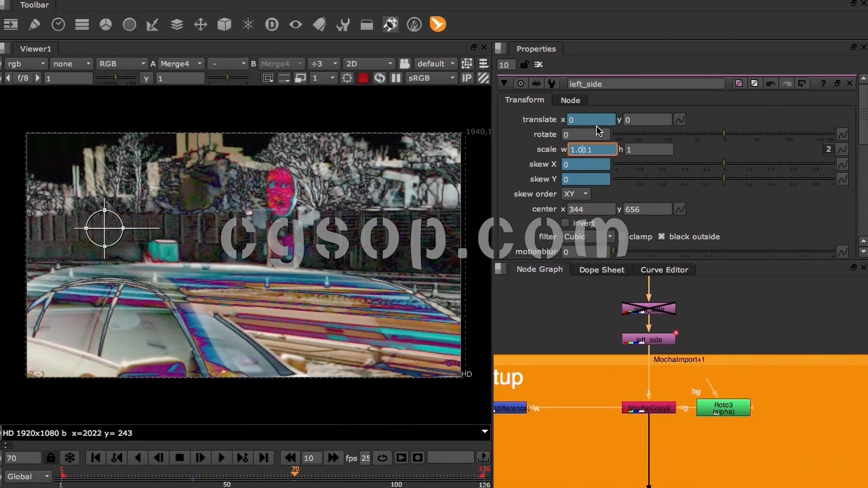Open the Merge nodes layers icon
868x488 pixels.
pos(177,25)
